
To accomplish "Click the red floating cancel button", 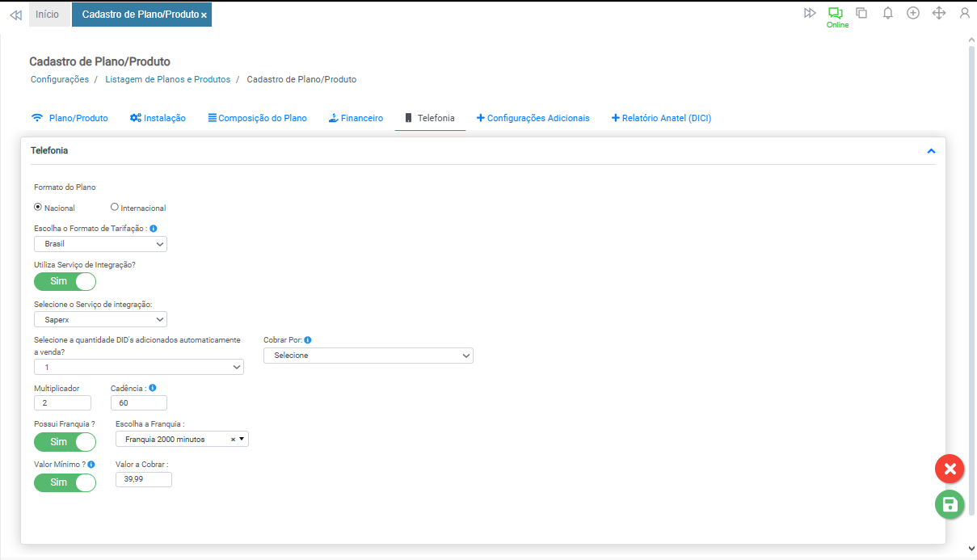I will point(950,469).
